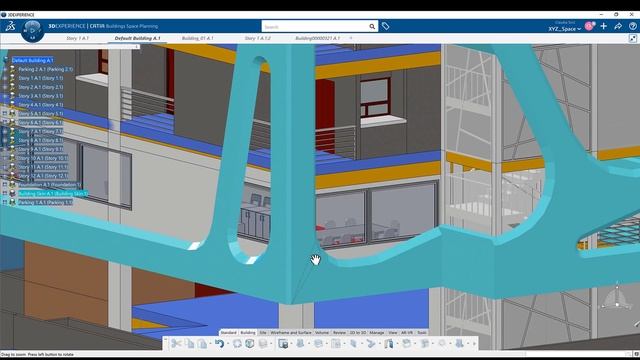Select Story 11 A.1 in tree

coord(43,167)
